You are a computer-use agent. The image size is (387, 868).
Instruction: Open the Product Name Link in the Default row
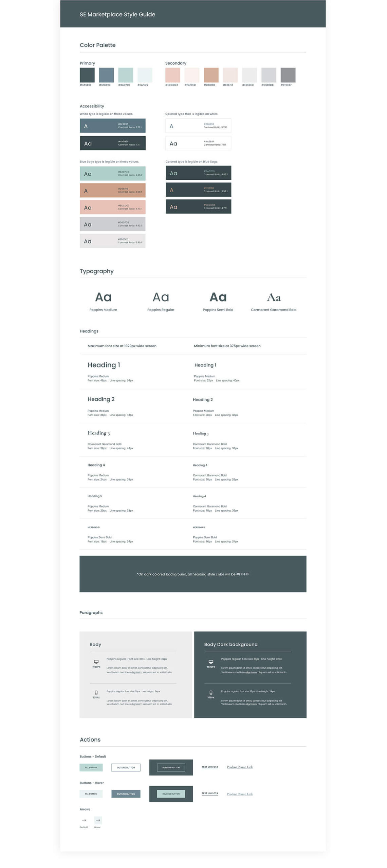(x=240, y=767)
